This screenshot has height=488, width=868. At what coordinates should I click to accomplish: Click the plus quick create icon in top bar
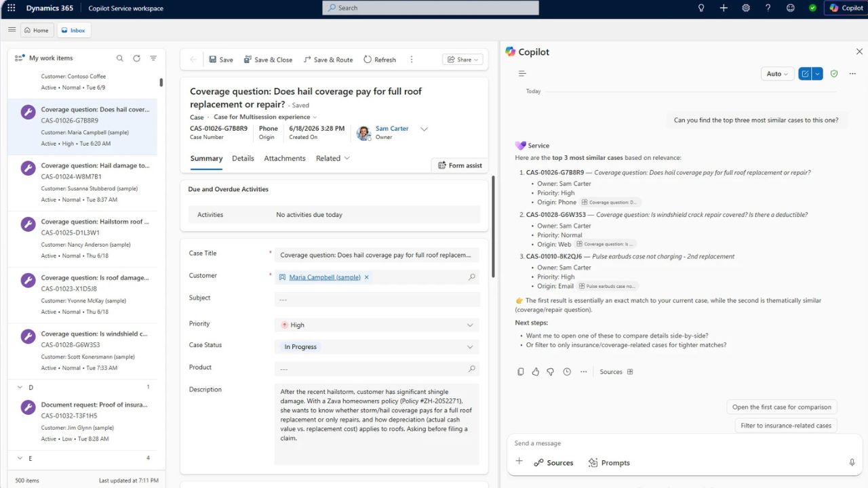(724, 8)
